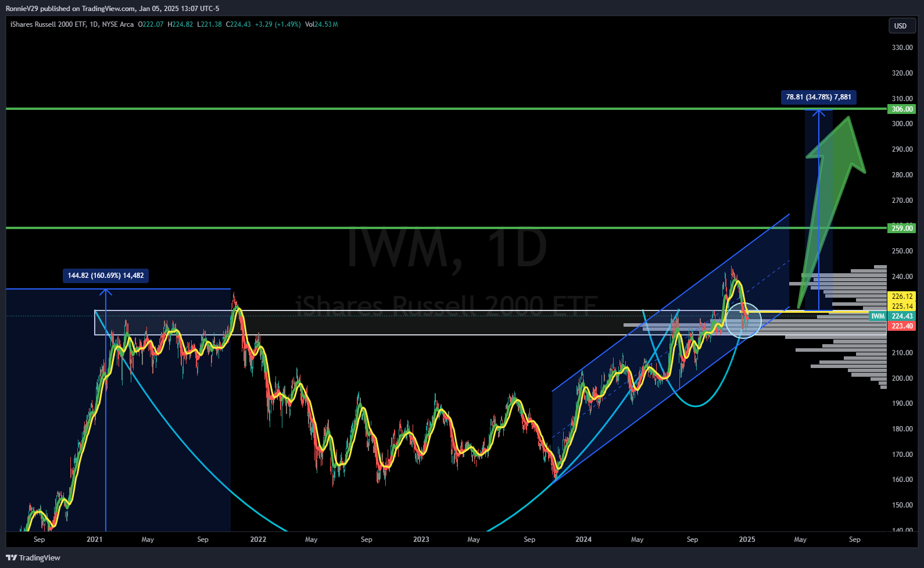924x568 pixels.
Task: Click the 280.00 price axis tick
Action: [x=902, y=175]
